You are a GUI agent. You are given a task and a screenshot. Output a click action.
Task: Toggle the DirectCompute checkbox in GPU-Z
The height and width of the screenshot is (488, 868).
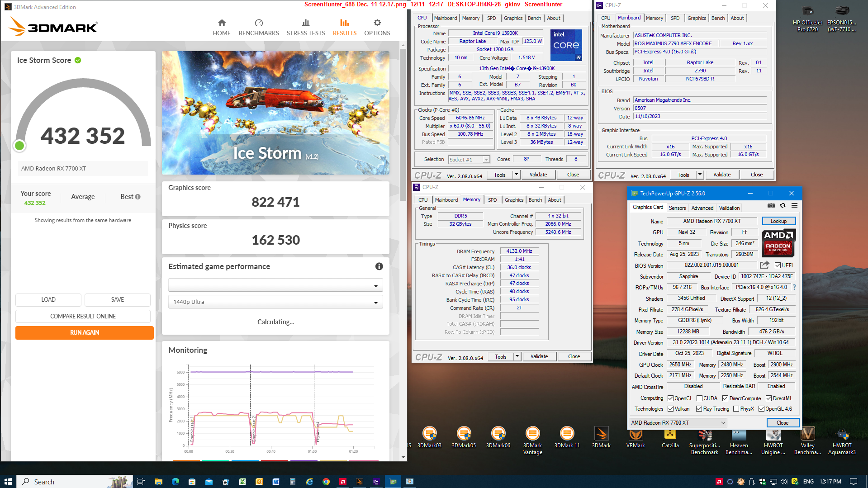pyautogui.click(x=725, y=398)
